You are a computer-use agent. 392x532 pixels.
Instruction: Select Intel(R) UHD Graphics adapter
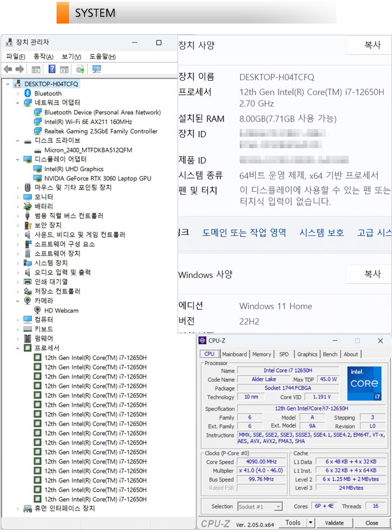pos(74,169)
